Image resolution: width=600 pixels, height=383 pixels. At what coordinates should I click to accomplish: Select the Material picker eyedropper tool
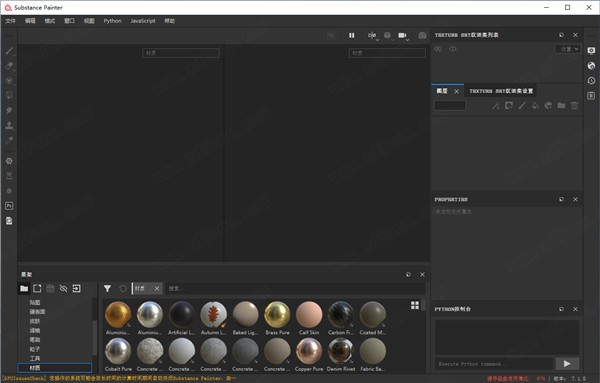tap(10, 140)
